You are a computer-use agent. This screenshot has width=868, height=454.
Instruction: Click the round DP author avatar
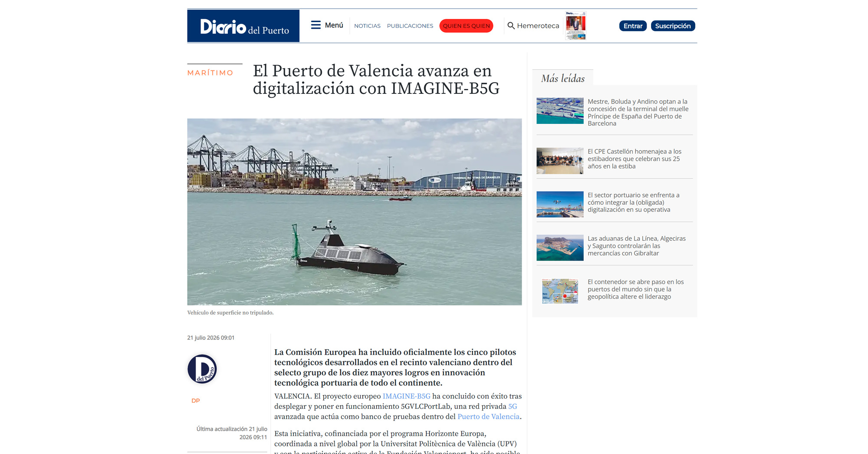(x=202, y=369)
